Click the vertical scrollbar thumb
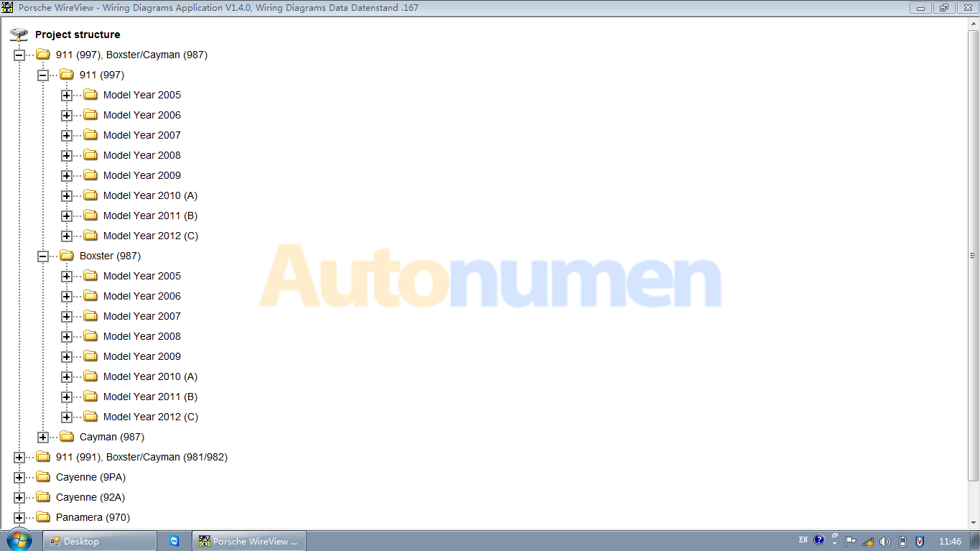The height and width of the screenshot is (551, 980). pos(974,255)
